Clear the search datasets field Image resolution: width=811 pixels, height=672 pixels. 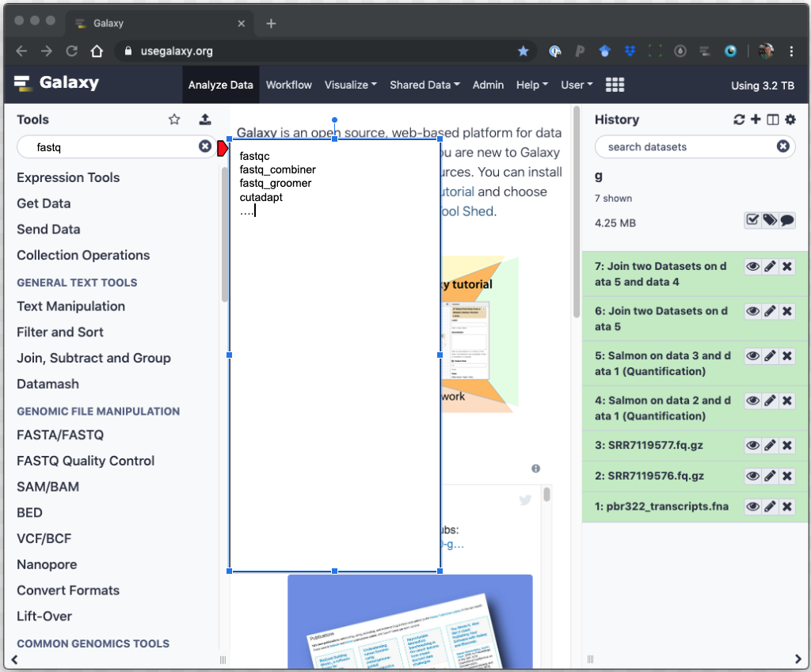(783, 146)
